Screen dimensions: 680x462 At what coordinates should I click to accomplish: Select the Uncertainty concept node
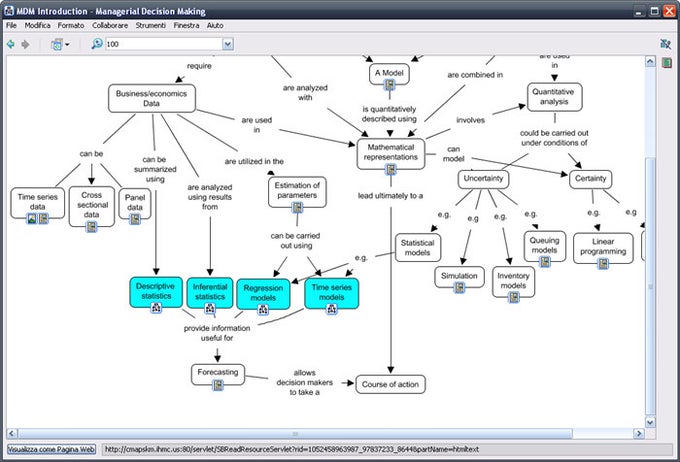[x=483, y=179]
